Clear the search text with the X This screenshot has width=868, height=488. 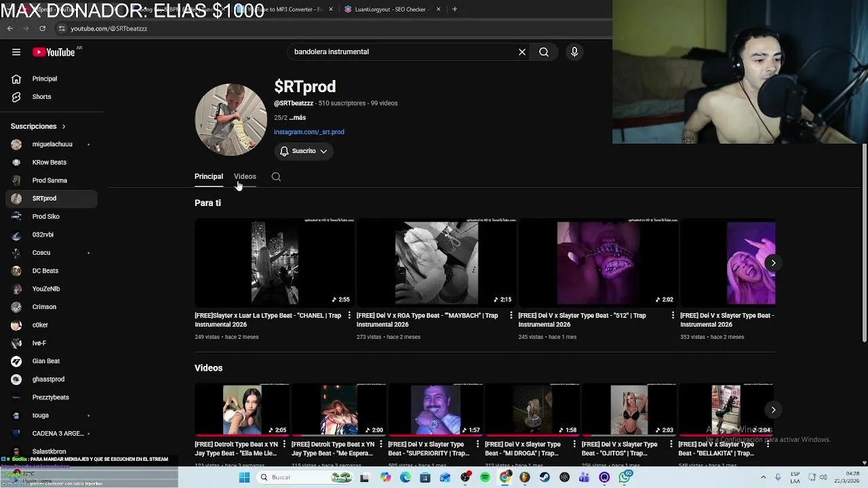coord(522,52)
